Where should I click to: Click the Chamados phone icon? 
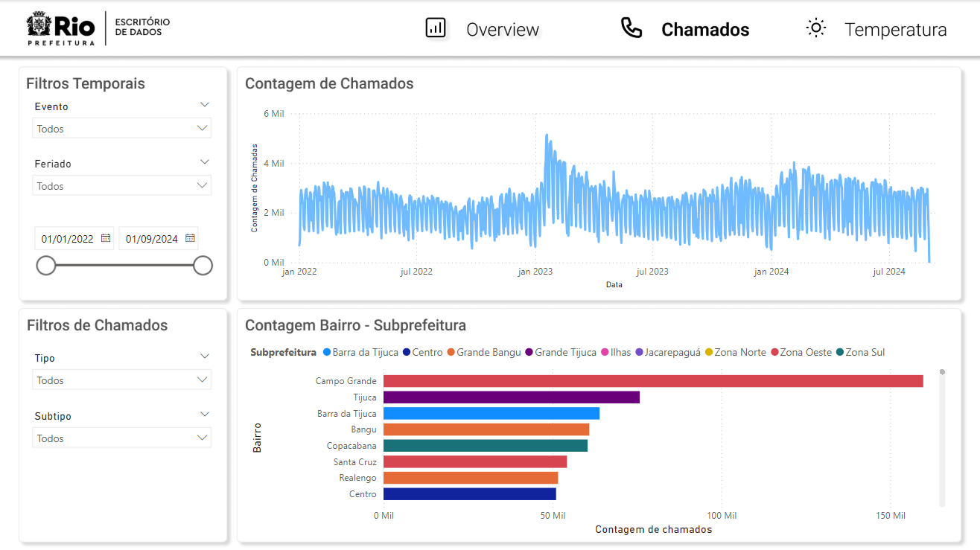click(631, 28)
